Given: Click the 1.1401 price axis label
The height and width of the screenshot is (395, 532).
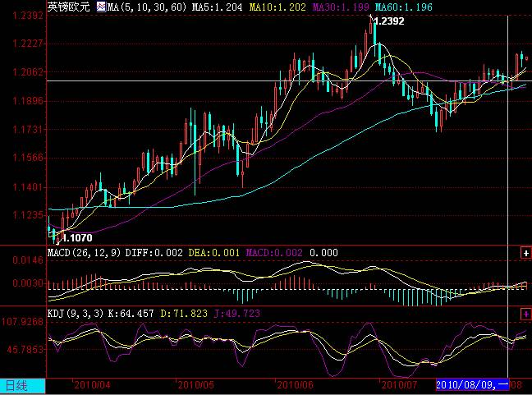Looking at the screenshot, I should (28, 187).
